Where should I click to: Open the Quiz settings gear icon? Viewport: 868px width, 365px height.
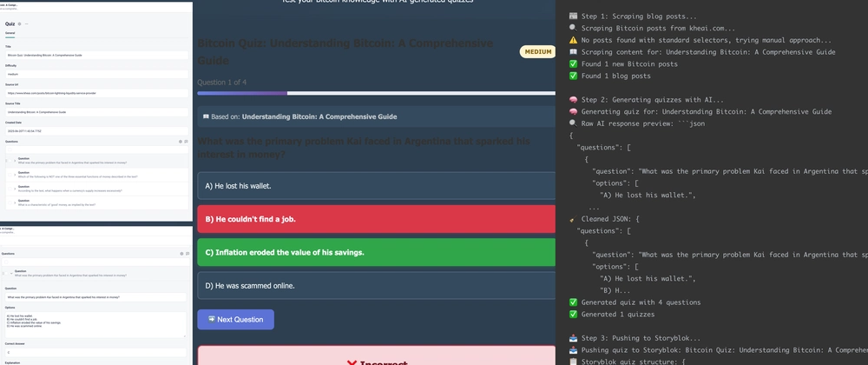19,23
